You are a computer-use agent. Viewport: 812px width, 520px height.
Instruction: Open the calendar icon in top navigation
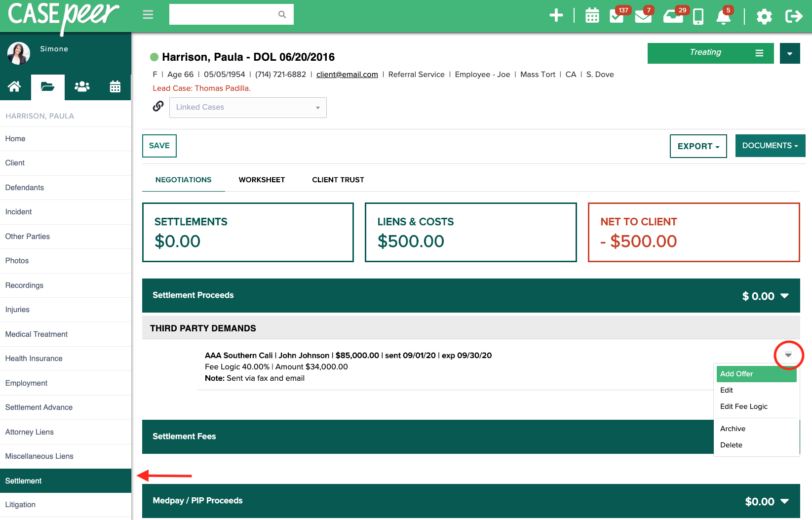[592, 15]
